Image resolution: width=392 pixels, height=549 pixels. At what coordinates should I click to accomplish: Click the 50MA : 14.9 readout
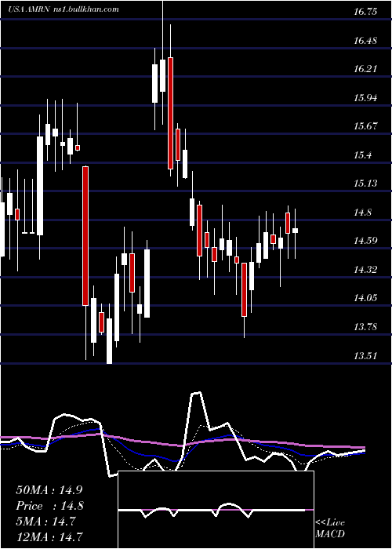(49, 490)
